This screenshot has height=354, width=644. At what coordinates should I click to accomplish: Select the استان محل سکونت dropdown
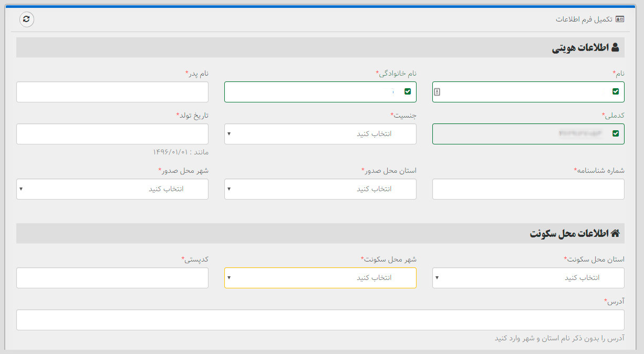(528, 278)
